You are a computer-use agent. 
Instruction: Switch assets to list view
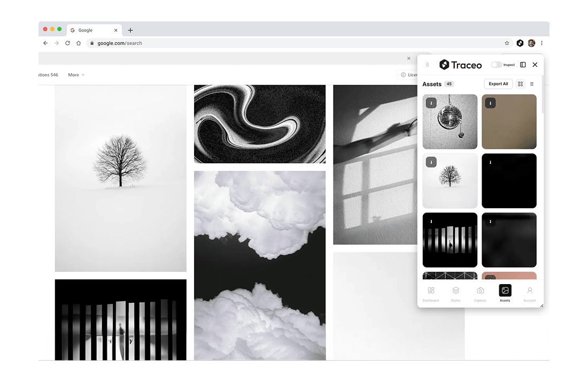coord(532,84)
